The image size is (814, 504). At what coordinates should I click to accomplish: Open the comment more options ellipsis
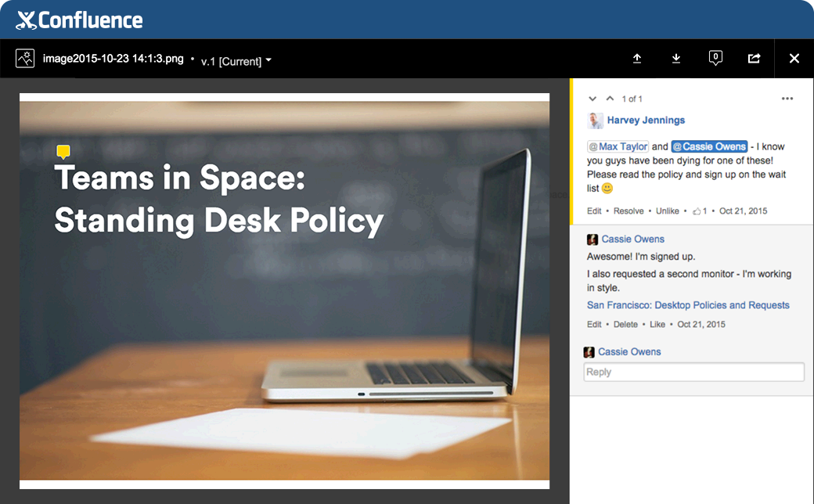pos(787,99)
